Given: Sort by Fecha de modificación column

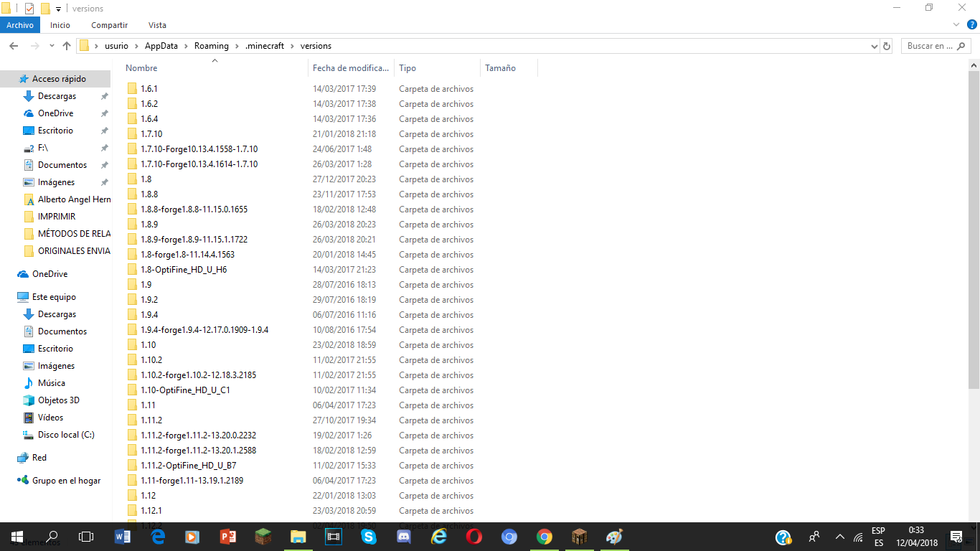Looking at the screenshot, I should (x=351, y=68).
